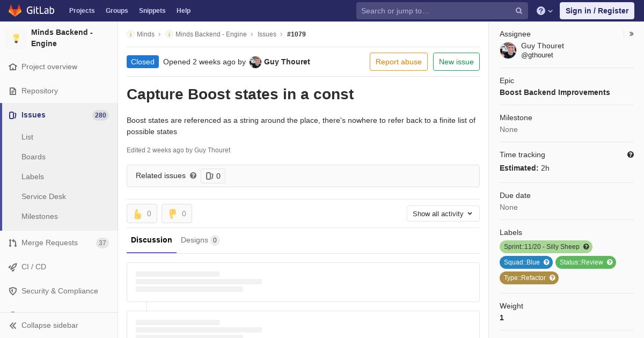The image size is (644, 338).
Task: Click the help icon on Type::Refactor label
Action: coord(552,278)
